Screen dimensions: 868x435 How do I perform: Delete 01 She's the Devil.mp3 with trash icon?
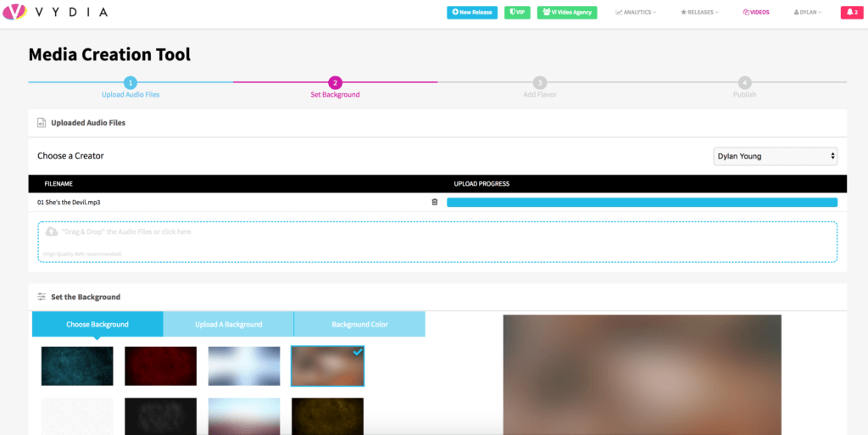435,202
